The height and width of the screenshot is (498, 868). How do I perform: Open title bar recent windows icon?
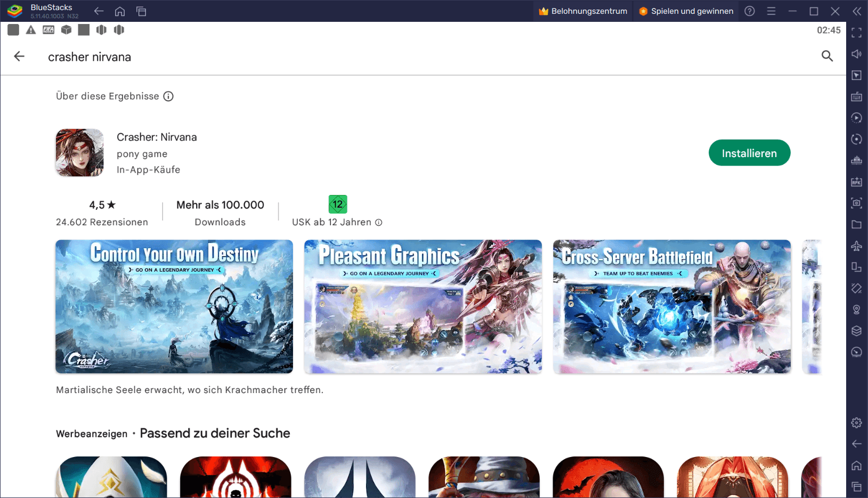click(x=141, y=11)
